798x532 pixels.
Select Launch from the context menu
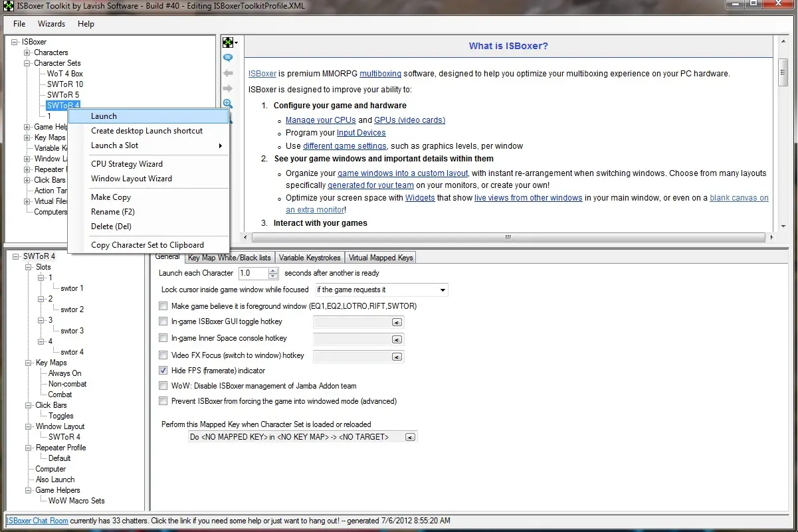pos(104,116)
